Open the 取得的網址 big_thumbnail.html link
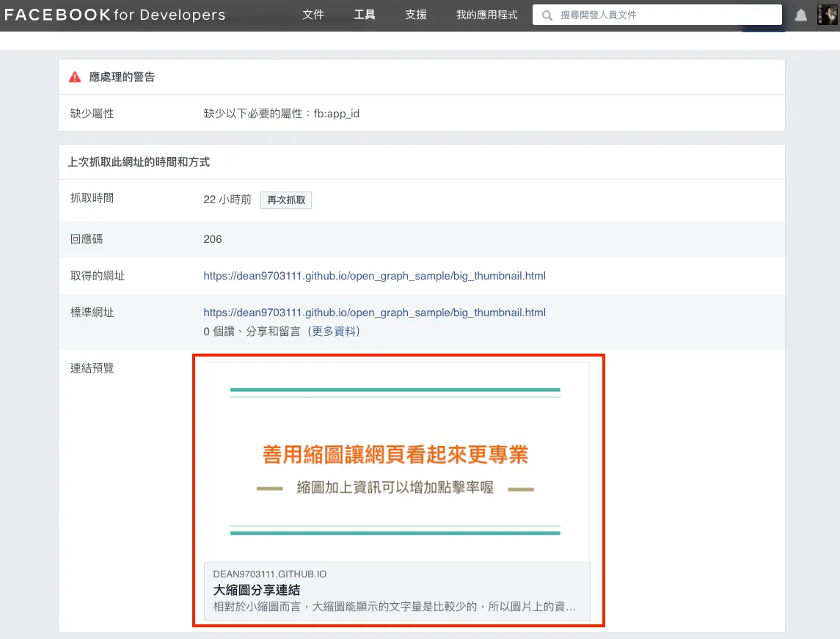Image resolution: width=840 pixels, height=639 pixels. (x=374, y=276)
